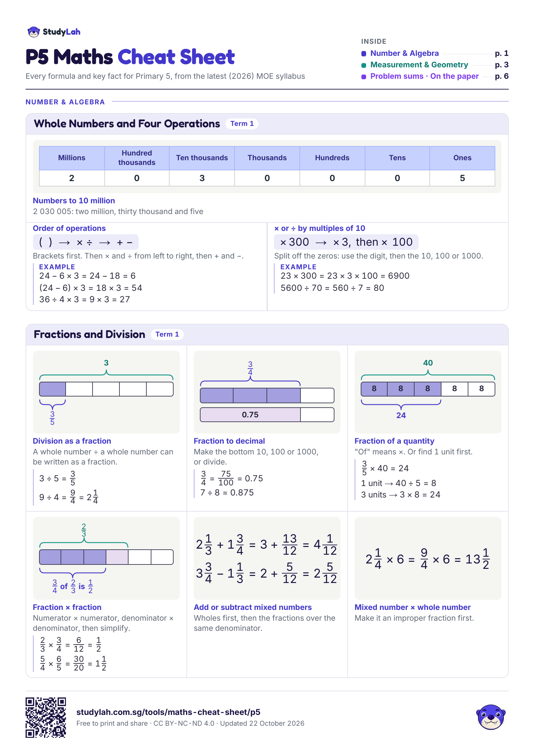The height and width of the screenshot is (756, 534).
Task: Click the QR code in the footer
Action: pos(46,718)
